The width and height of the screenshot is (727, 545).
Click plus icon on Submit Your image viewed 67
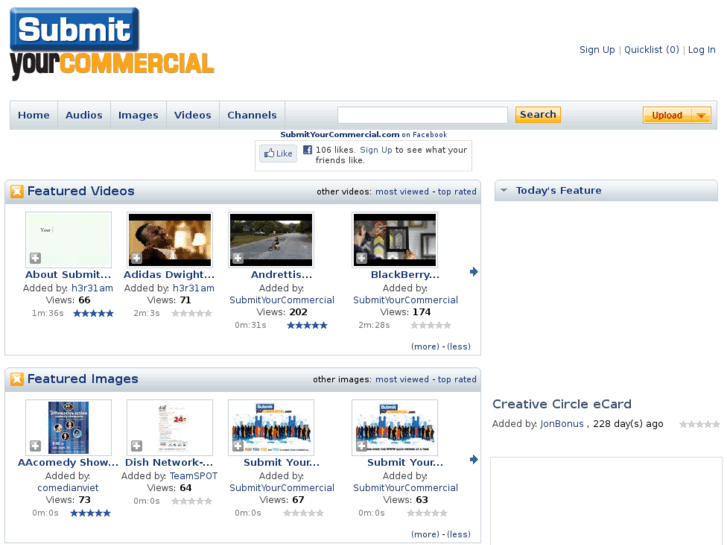click(238, 446)
